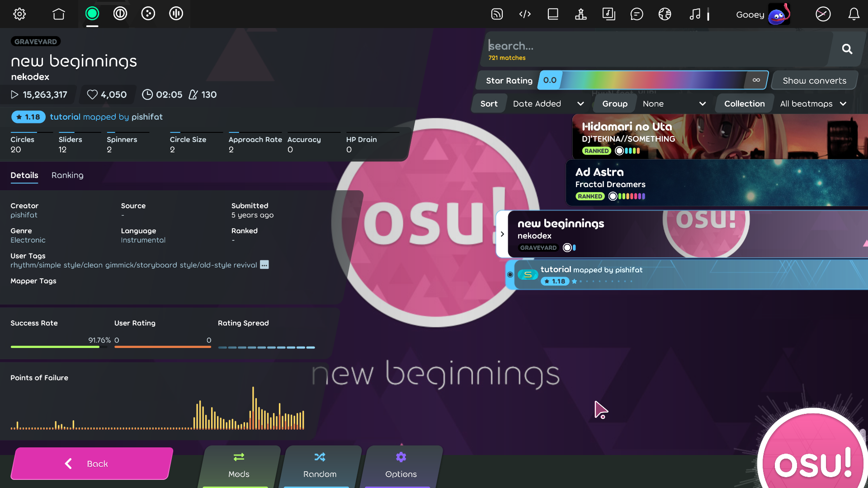Click the GRAVEYARD status pill in the header
This screenshot has width=868, height=488.
tap(36, 42)
